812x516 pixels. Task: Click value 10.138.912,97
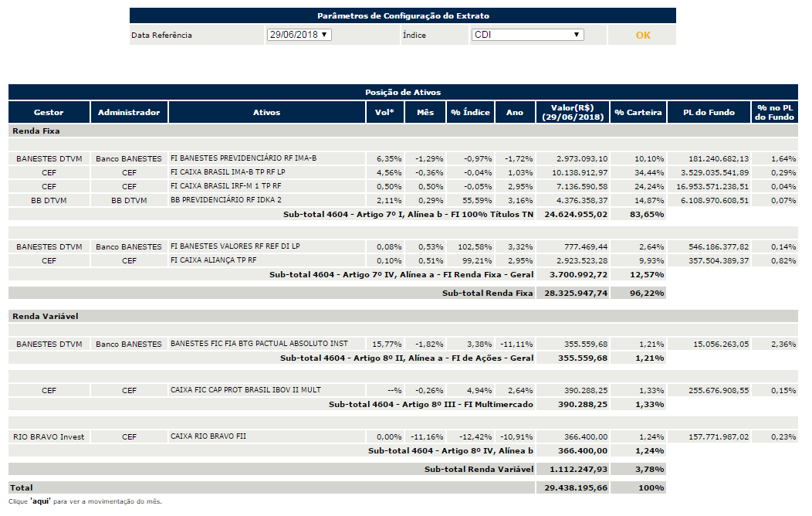pos(580,172)
